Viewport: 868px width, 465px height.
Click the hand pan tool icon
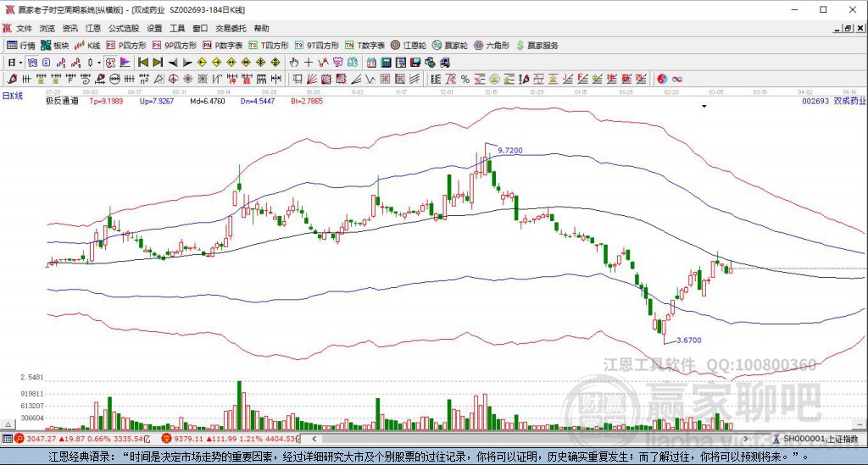(293, 63)
